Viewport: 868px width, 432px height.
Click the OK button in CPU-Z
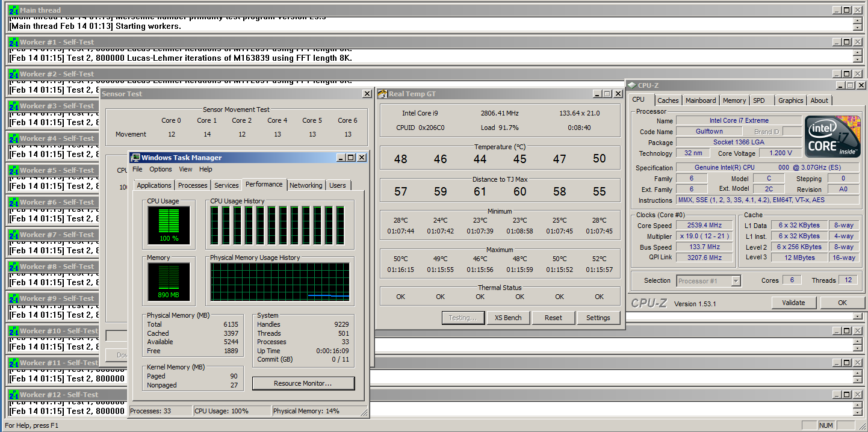[842, 303]
